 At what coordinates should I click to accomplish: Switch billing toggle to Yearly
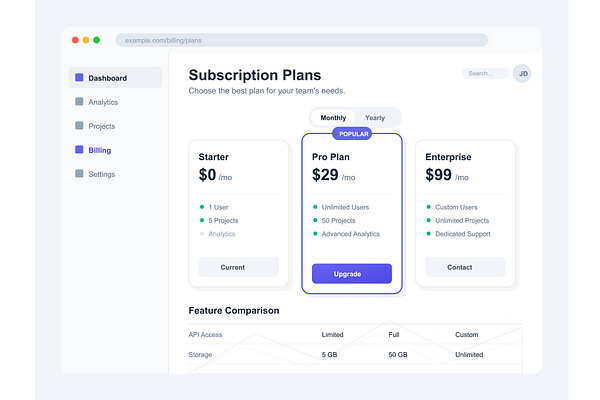[x=375, y=118]
